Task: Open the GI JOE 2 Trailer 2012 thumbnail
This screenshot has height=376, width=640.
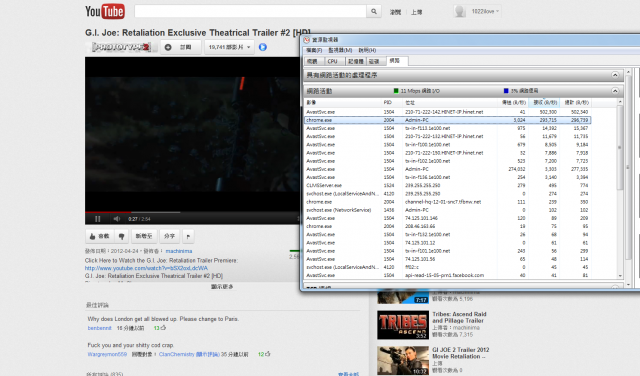Action: click(x=403, y=360)
